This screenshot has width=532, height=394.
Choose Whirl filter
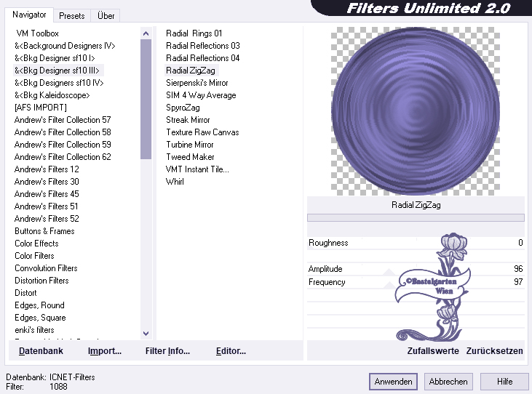(175, 182)
